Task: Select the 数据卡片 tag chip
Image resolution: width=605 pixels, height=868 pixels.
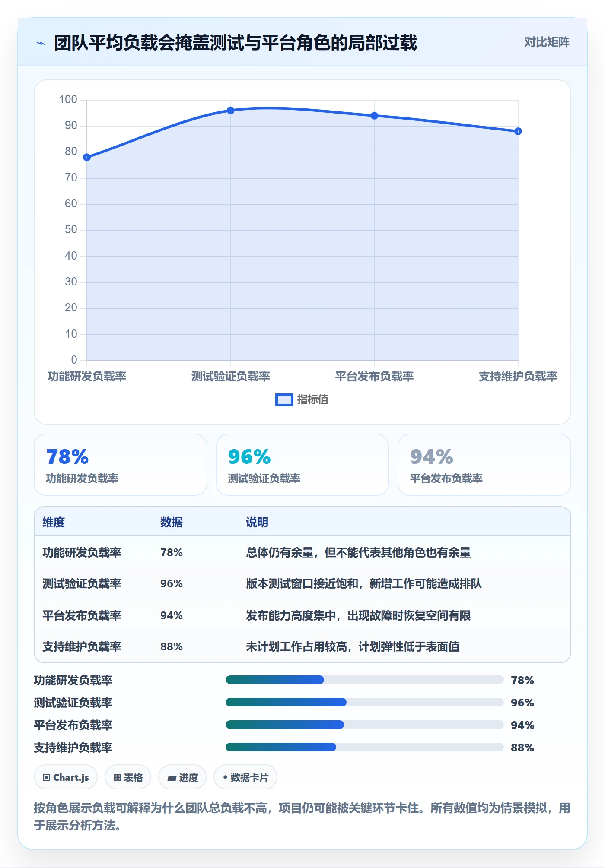Action: pyautogui.click(x=245, y=777)
